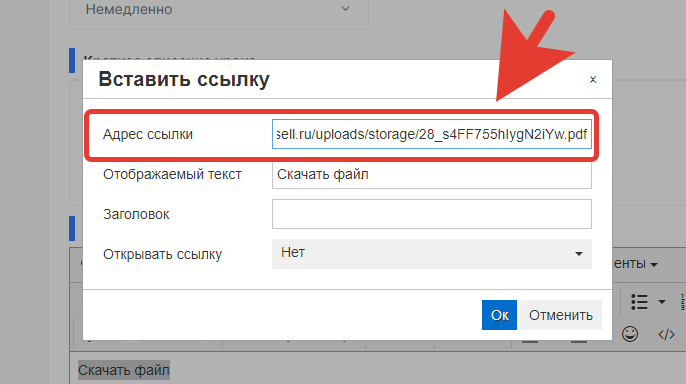Click the source code </> icon in the editor
Viewport: 686px width, 384px height.
(x=666, y=335)
